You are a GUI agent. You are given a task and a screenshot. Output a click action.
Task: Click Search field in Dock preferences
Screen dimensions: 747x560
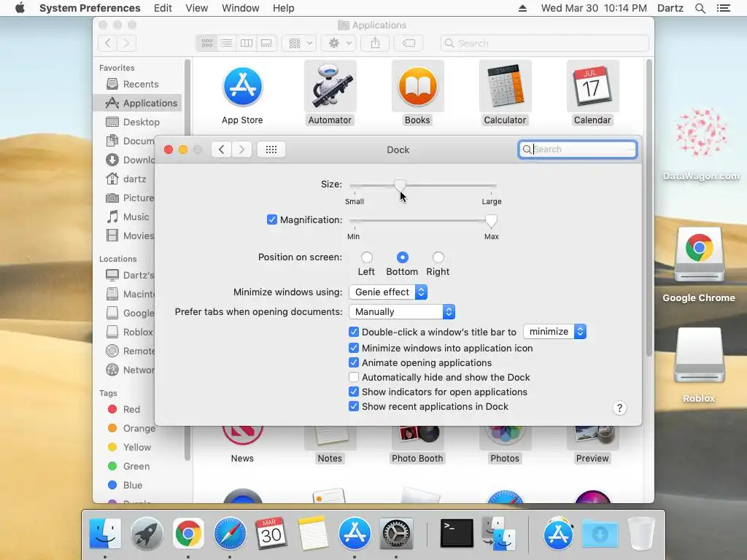(x=578, y=149)
